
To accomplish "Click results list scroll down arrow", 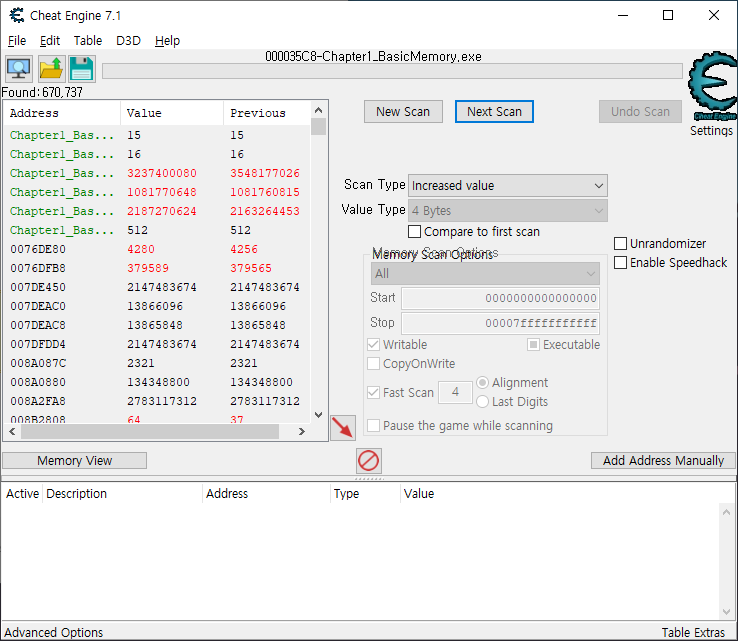I will 319,415.
